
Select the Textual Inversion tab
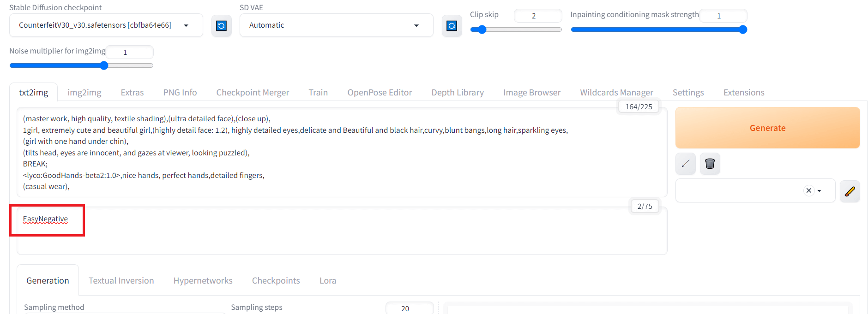click(x=121, y=281)
